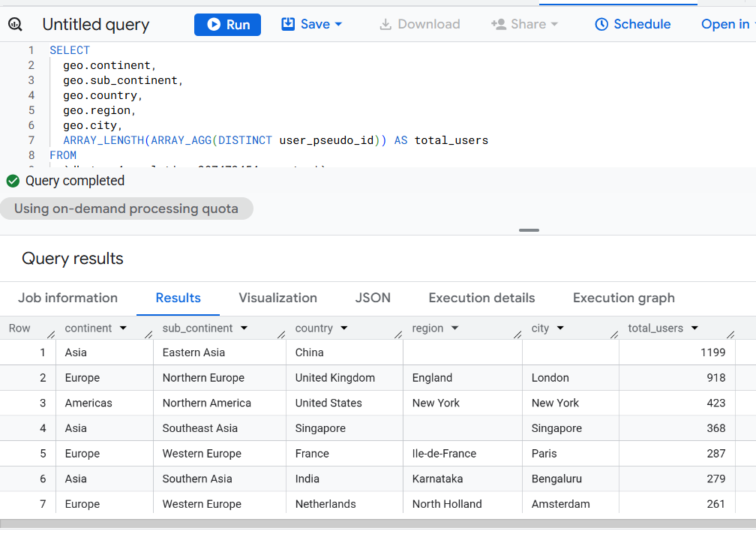This screenshot has width=756, height=534.
Task: Click the Using on-demand processing quota chip
Action: (x=126, y=208)
